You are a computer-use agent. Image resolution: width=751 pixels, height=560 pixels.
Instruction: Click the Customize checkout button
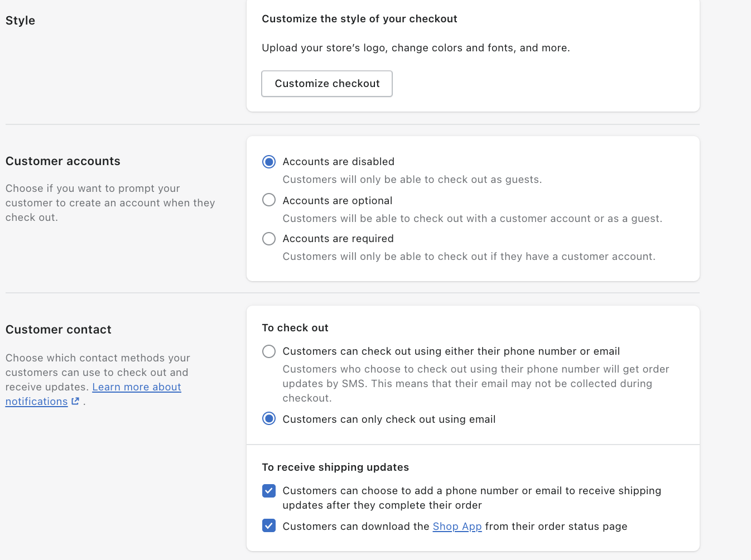point(327,84)
